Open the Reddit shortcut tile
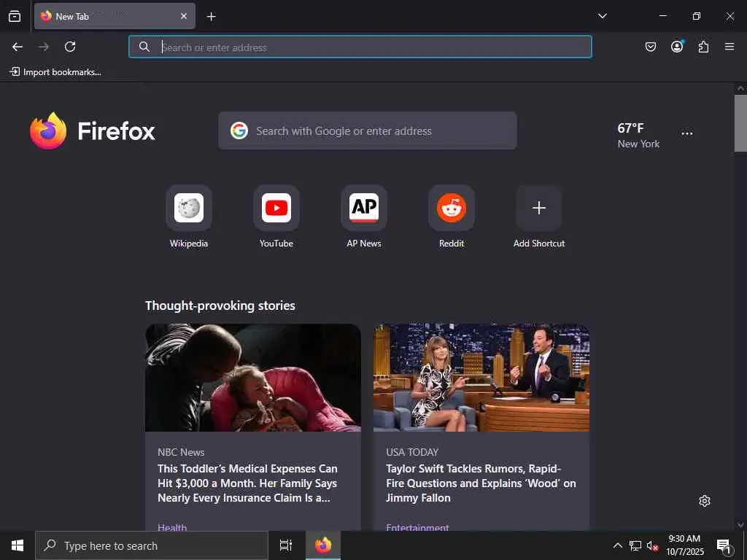The height and width of the screenshot is (560, 747). 451,208
